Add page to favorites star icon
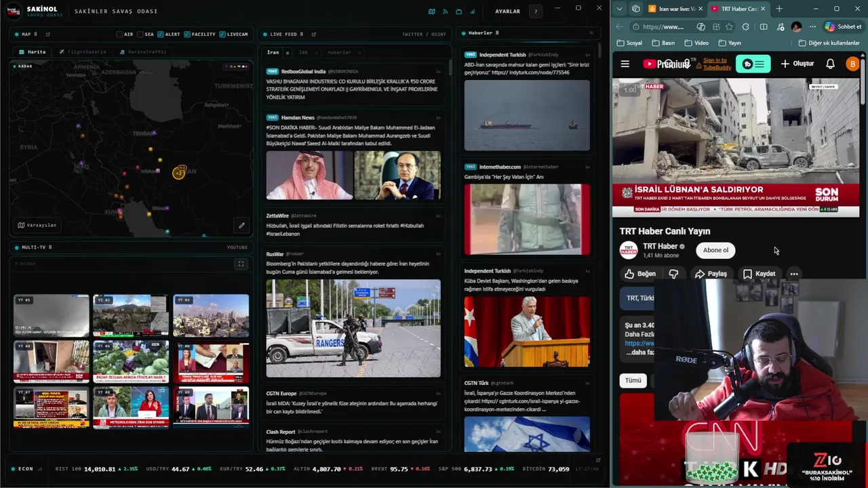 (729, 26)
